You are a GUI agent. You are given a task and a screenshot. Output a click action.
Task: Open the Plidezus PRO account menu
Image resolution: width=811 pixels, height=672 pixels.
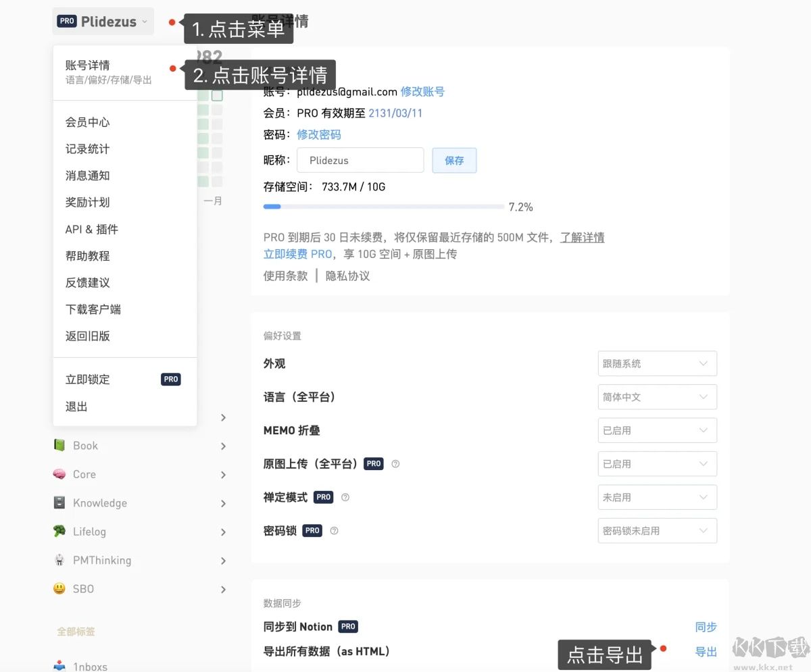pyautogui.click(x=103, y=21)
